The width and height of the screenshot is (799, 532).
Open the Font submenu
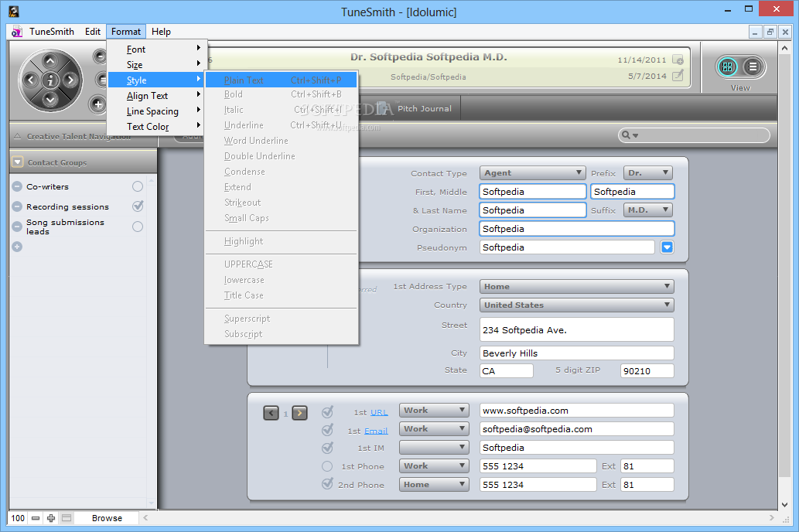(158, 49)
